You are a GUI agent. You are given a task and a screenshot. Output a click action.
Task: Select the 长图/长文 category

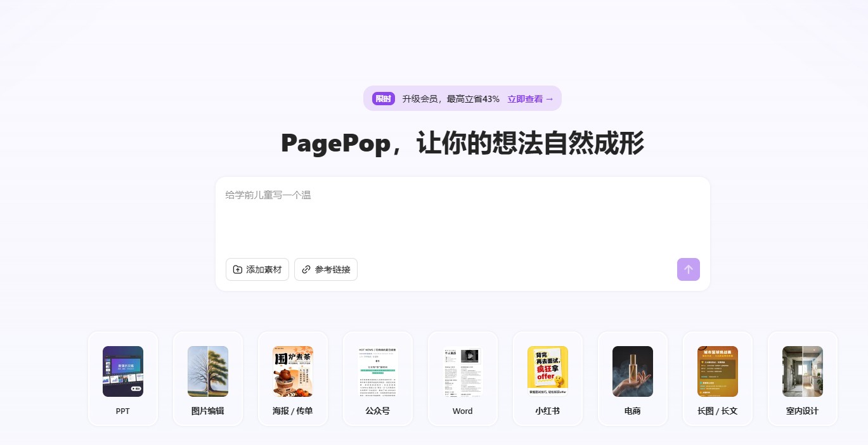coord(717,378)
